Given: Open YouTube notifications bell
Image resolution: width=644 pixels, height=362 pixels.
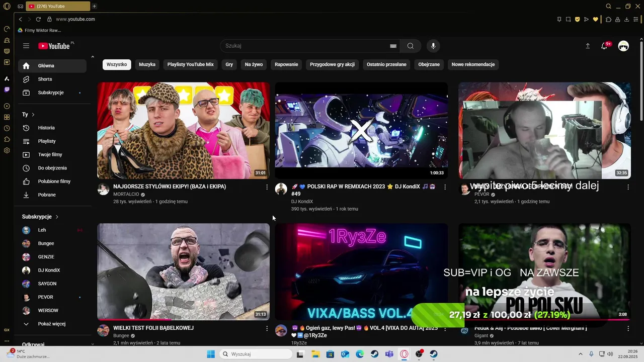Looking at the screenshot, I should click(x=605, y=46).
